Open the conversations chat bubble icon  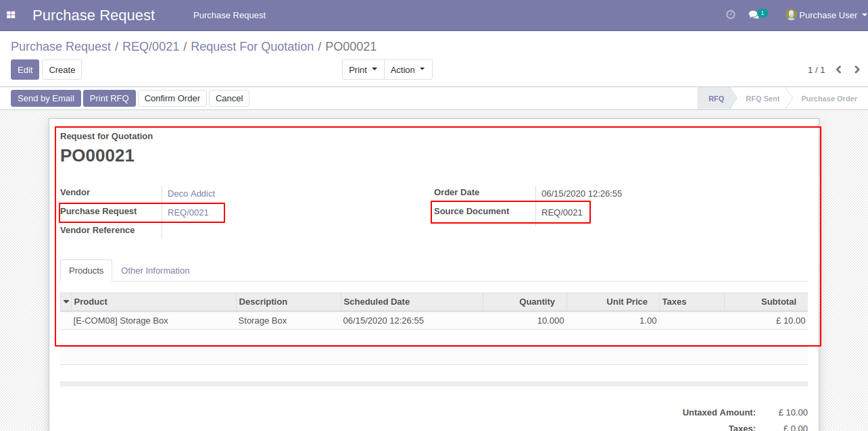pos(754,15)
